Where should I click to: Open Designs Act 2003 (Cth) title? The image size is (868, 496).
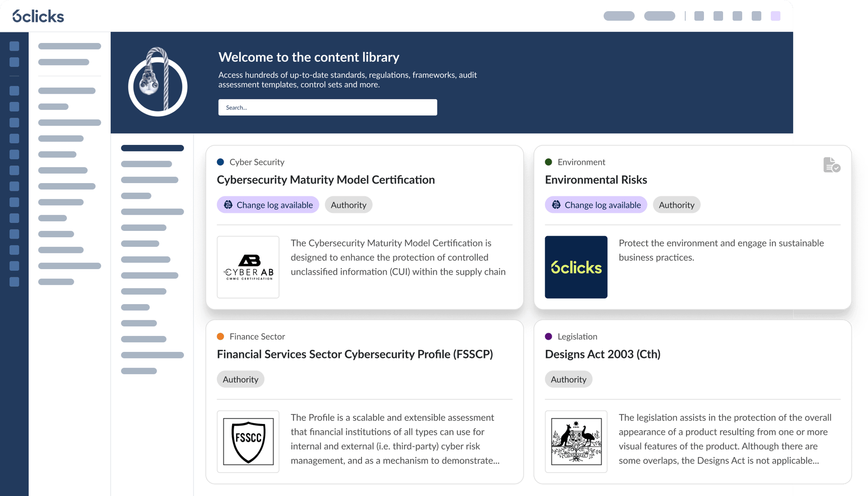click(x=602, y=354)
